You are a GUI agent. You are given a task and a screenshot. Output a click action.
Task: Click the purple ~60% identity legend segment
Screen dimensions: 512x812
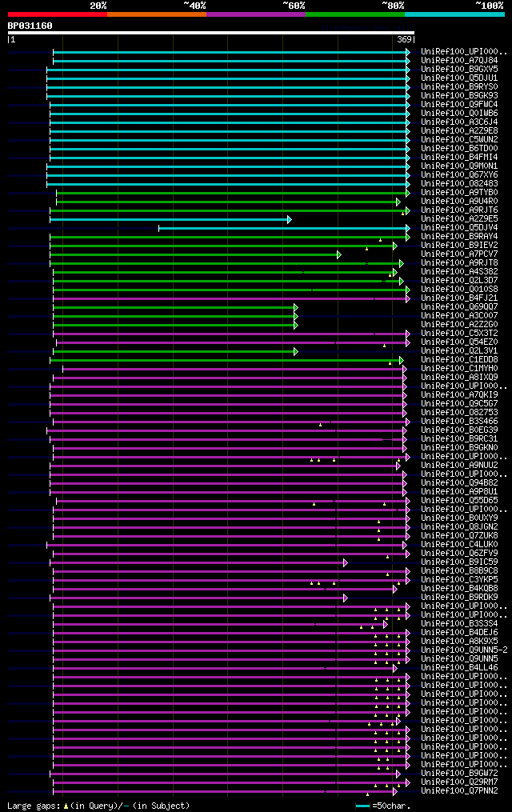click(x=256, y=14)
